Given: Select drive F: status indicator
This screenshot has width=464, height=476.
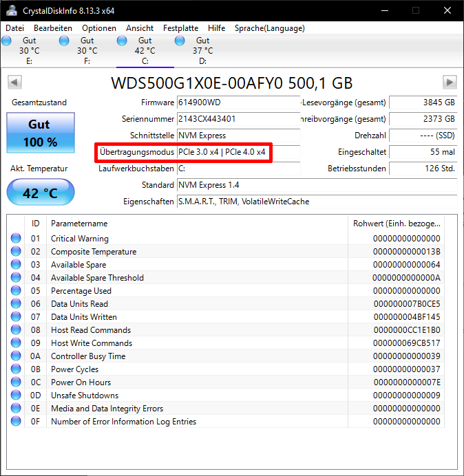Looking at the screenshot, I should [x=64, y=41].
